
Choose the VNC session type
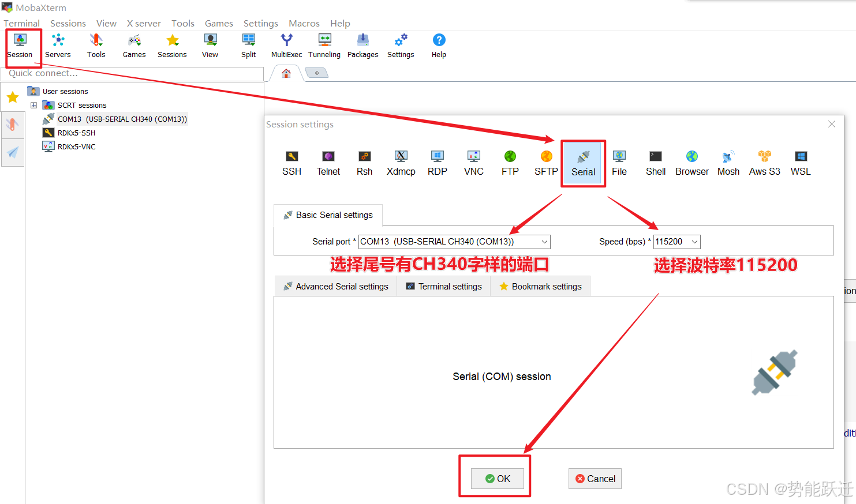[474, 163]
